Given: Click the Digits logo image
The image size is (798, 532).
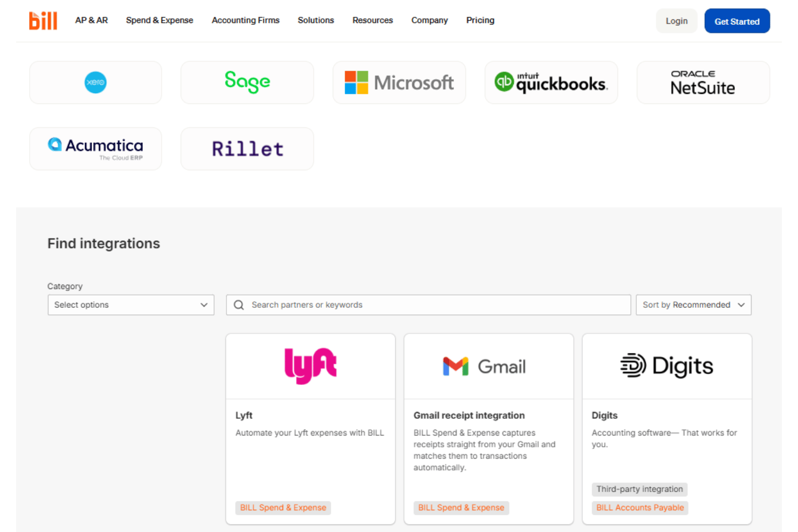Looking at the screenshot, I should (x=667, y=366).
